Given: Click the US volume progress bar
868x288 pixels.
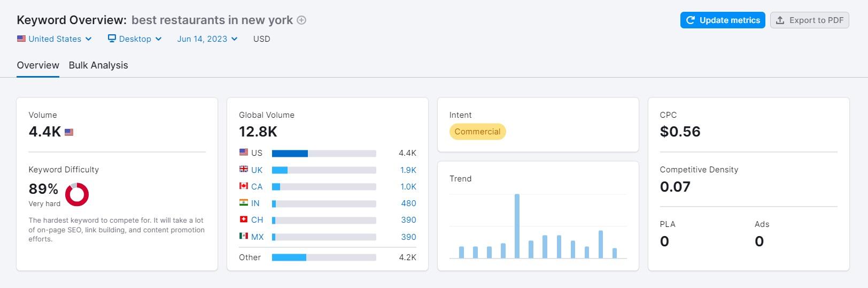Looking at the screenshot, I should click(324, 154).
